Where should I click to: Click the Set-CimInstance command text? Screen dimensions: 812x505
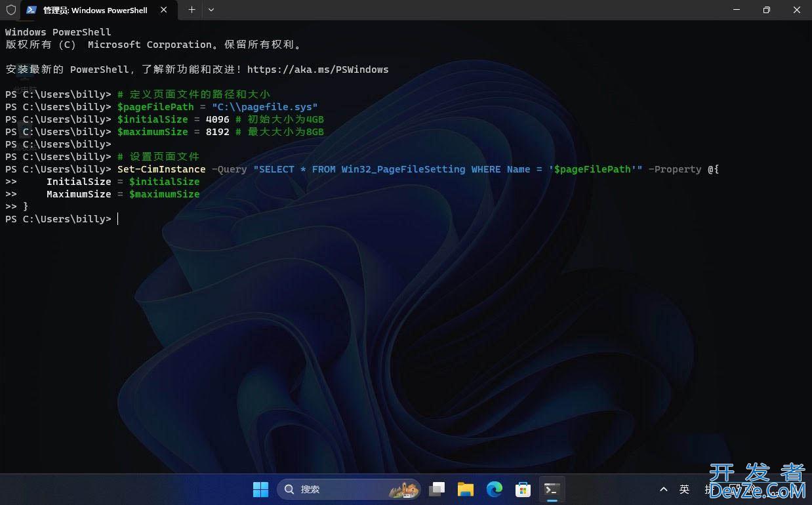[161, 169]
